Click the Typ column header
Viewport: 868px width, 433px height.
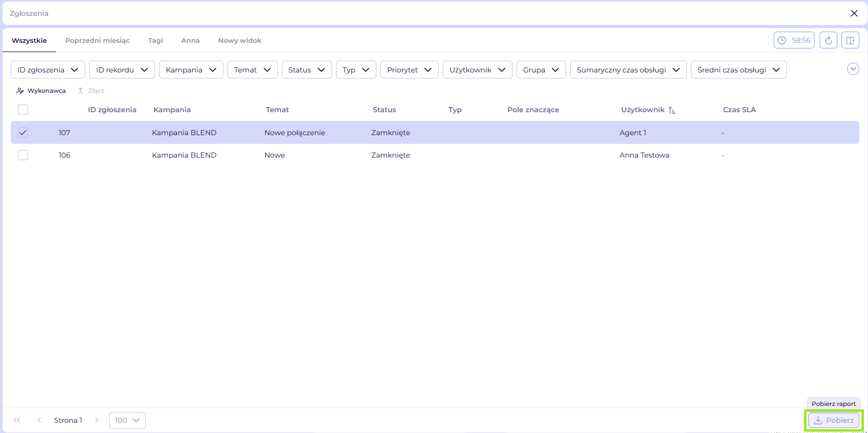(455, 110)
